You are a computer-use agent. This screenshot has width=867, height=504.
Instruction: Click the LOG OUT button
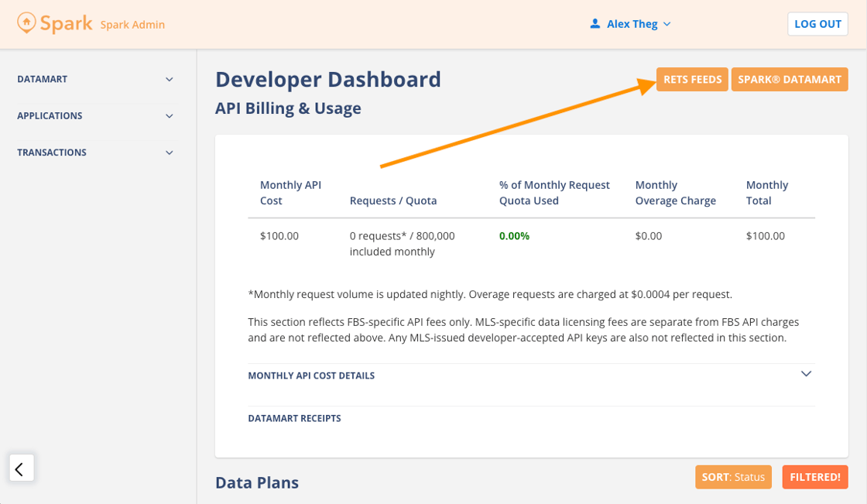(817, 24)
